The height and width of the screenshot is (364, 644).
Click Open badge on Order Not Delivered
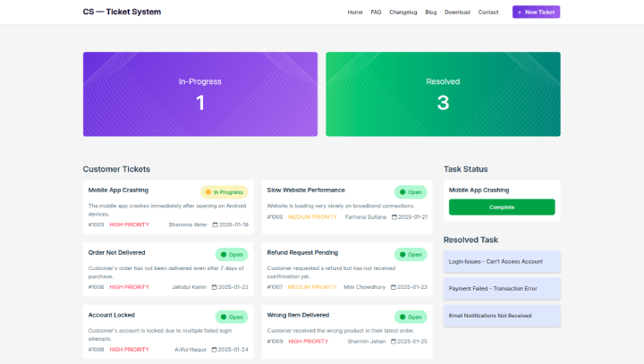click(x=231, y=254)
